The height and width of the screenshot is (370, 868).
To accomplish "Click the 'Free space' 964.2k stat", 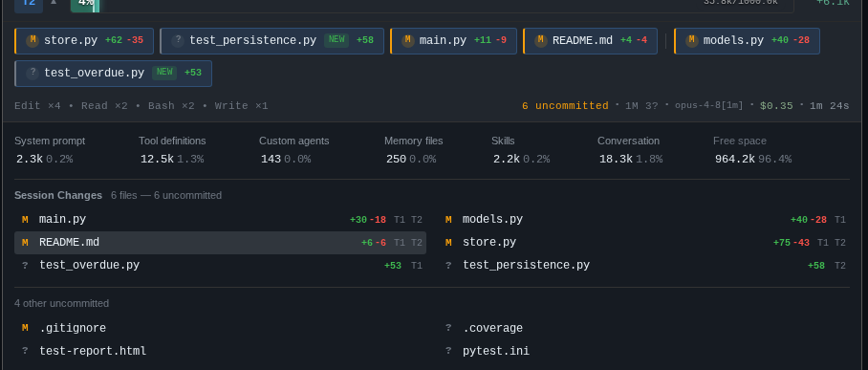I will click(752, 150).
